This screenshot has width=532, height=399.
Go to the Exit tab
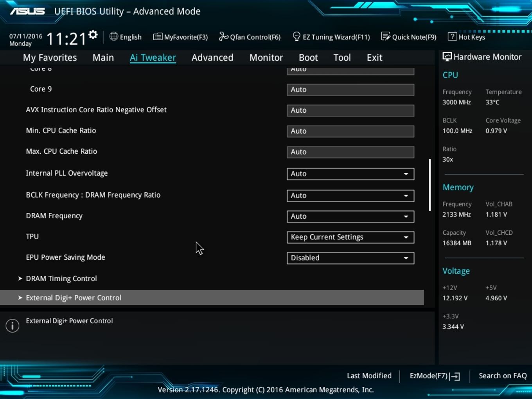click(374, 58)
